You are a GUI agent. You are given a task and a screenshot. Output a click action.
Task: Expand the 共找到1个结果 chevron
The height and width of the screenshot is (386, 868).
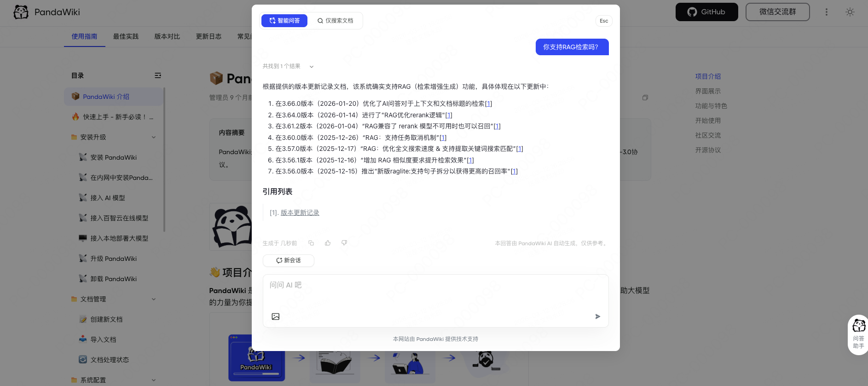coord(312,67)
